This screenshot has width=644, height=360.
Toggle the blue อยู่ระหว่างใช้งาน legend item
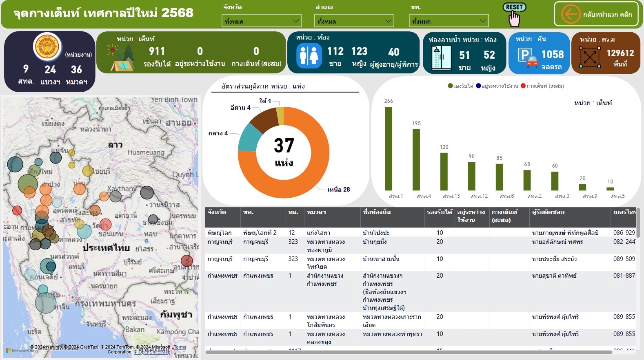click(497, 86)
